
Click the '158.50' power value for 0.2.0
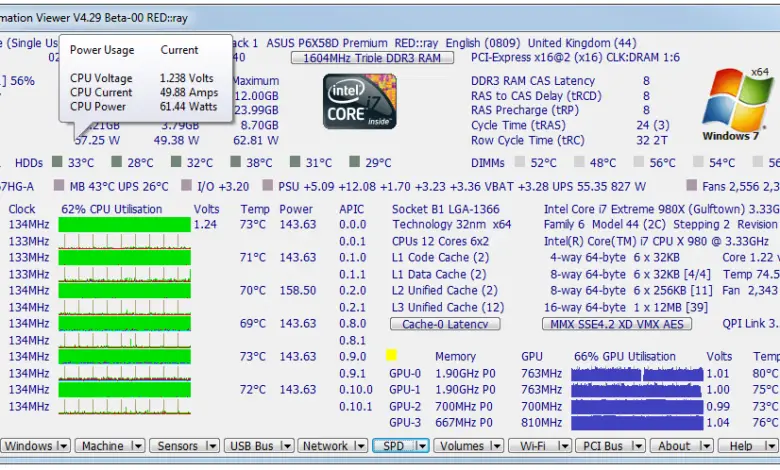(297, 290)
